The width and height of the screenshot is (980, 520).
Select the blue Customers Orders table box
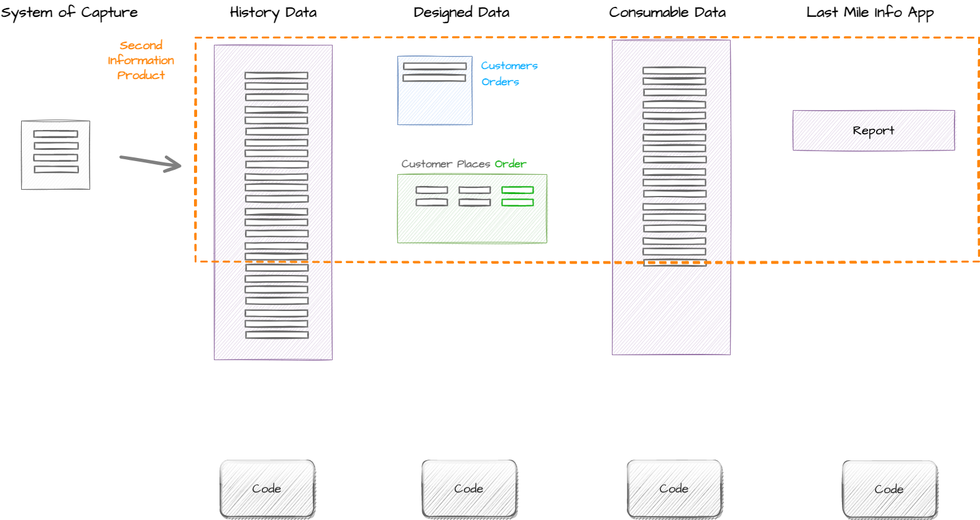[435, 90]
